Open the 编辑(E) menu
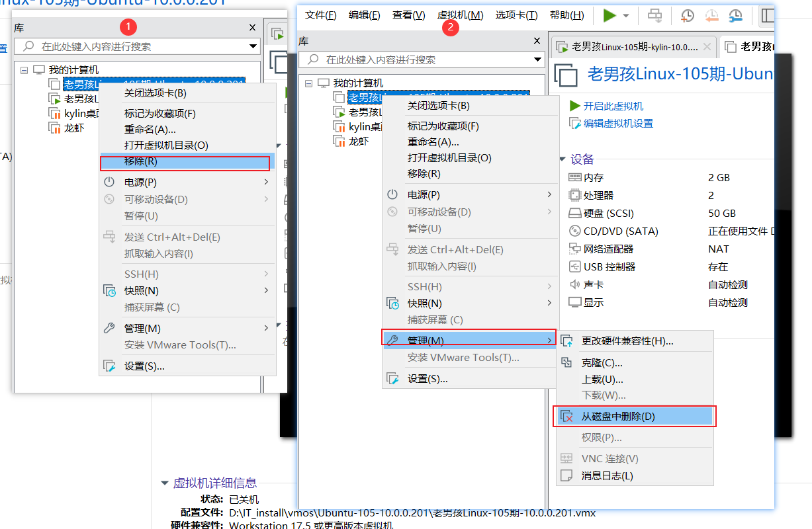 pyautogui.click(x=365, y=15)
